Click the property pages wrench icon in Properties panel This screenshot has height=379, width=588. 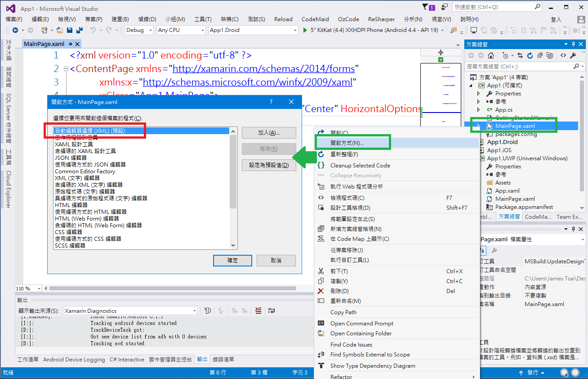point(494,250)
